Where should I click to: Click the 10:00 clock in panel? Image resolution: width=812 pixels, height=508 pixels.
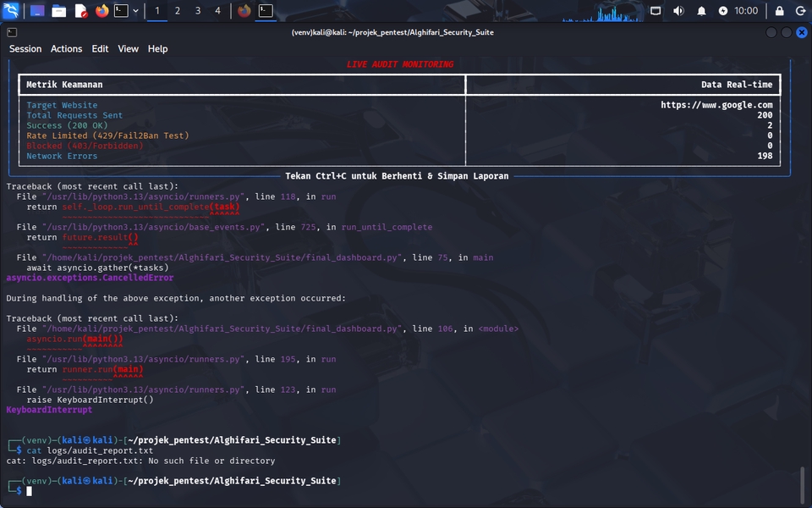[746, 11]
